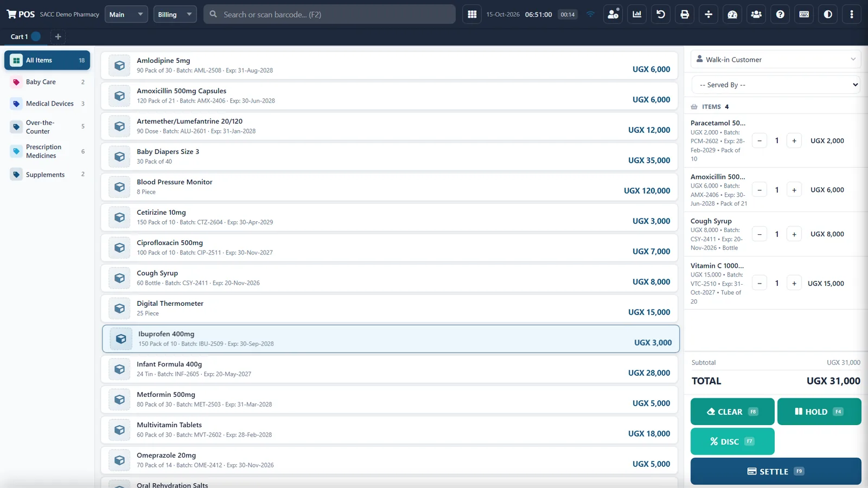This screenshot has width=868, height=488.
Task: Decrease Paracetamol quantity with minus
Action: pos(759,141)
